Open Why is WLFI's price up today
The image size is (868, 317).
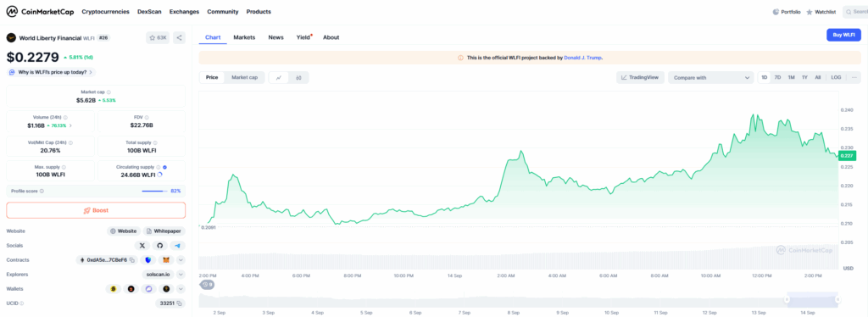51,72
